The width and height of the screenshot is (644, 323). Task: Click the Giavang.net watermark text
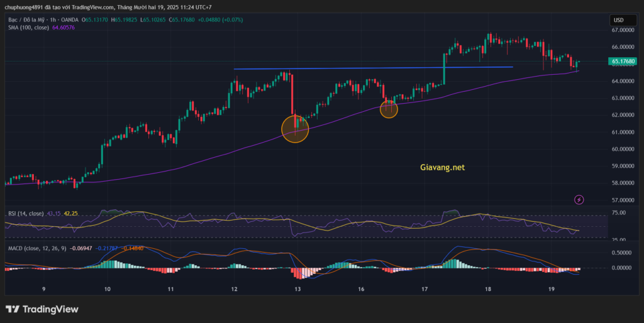[x=441, y=168]
